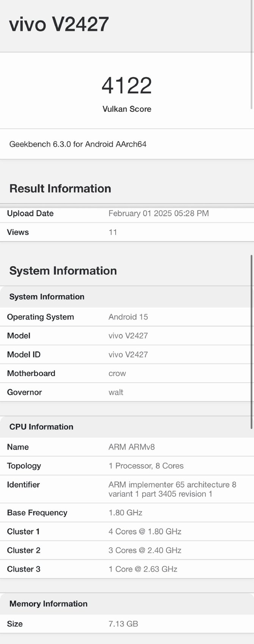Click the Cluster 2 row label
Viewport: 254px width, 644px height.
[24, 550]
